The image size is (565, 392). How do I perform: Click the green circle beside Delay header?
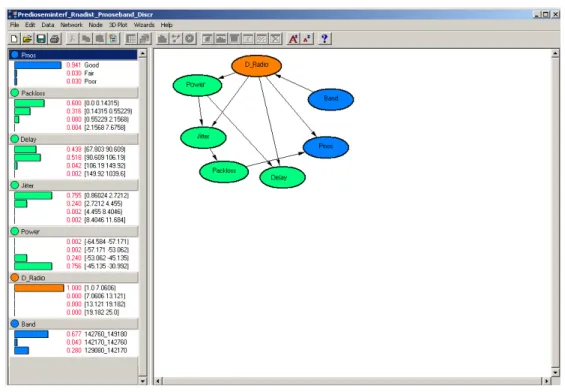click(15, 139)
